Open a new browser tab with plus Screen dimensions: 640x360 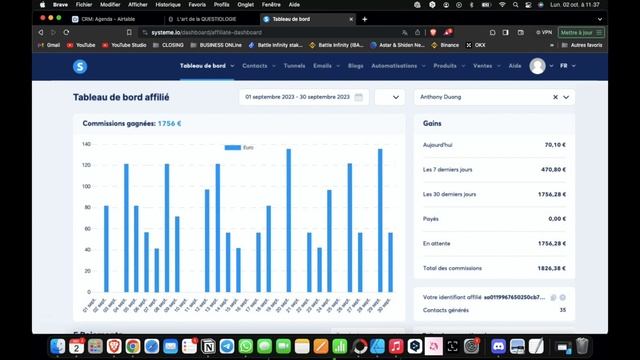point(364,19)
